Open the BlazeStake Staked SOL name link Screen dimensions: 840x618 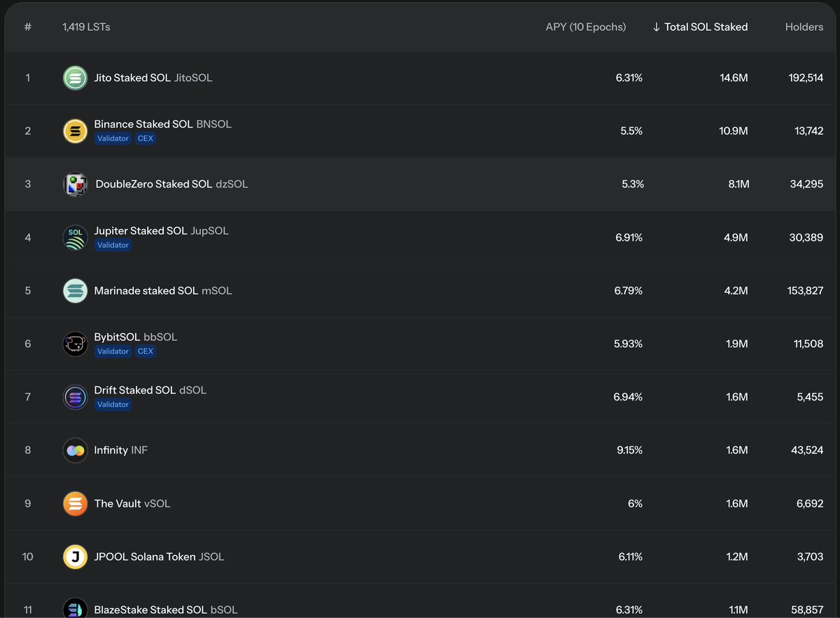[166, 610]
